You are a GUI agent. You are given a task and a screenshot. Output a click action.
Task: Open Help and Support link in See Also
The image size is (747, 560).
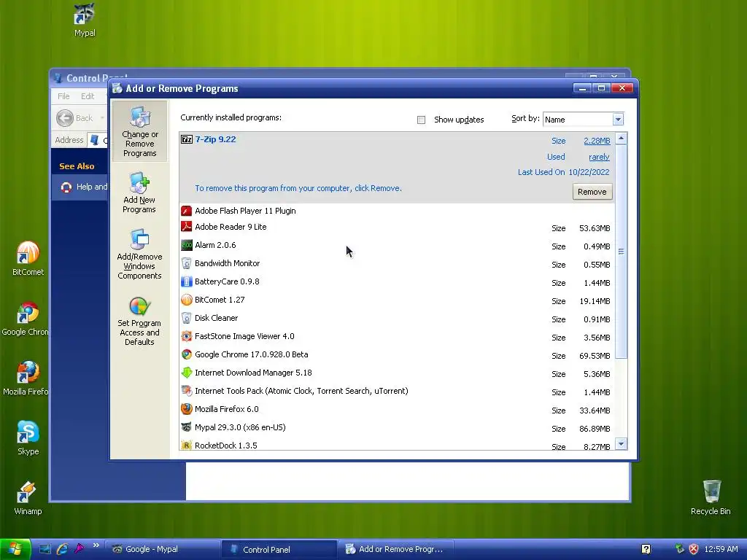tap(85, 187)
